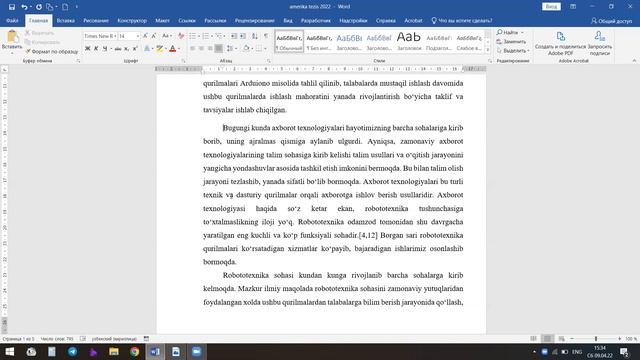Click the Save icon in quick access toolbar

click(x=11, y=7)
